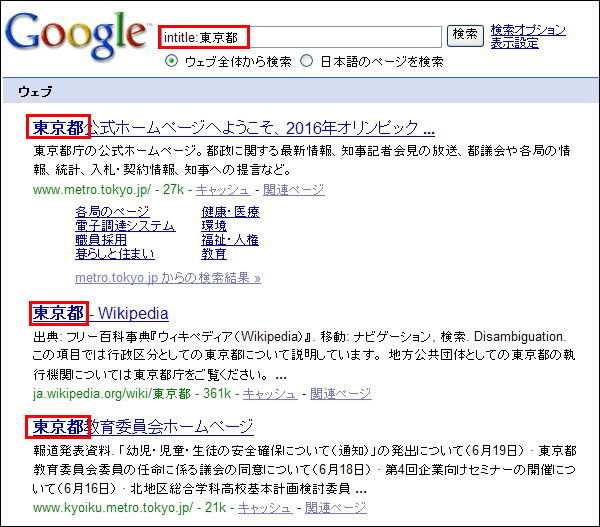
Task: Open キャッシュ link for www.metro.tokyo.jp result
Action: coord(222,189)
